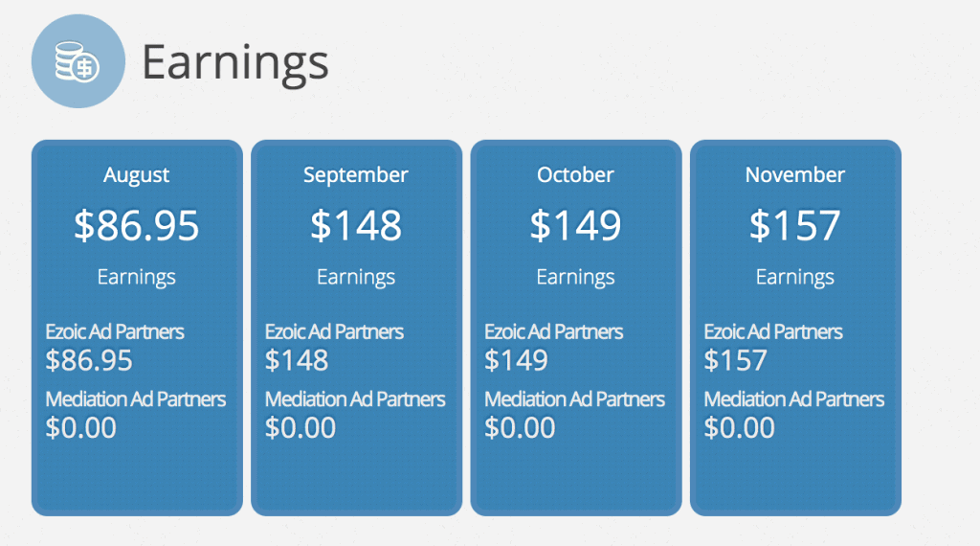Click Mediation Ad Partners in November card
This screenshot has width=980, height=546.
794,399
